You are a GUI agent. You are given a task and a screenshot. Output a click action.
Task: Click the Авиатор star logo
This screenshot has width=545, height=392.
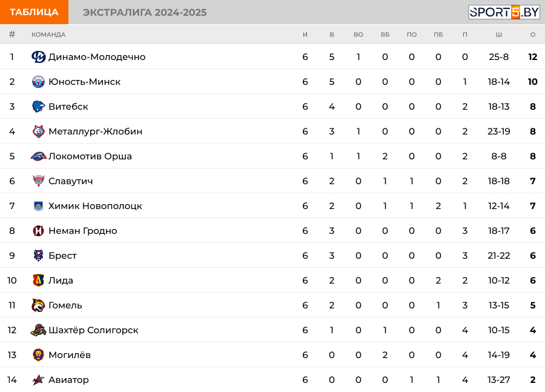coord(39,380)
